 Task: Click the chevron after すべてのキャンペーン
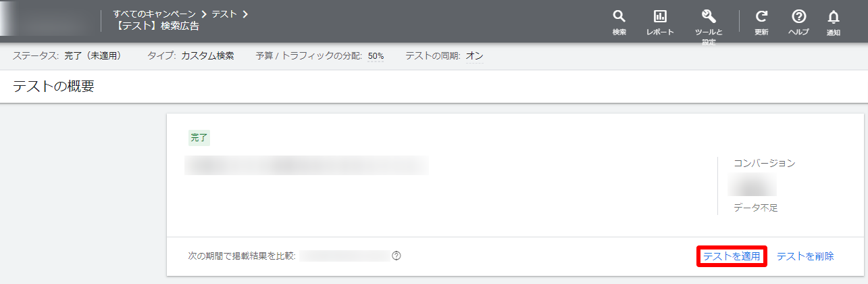click(x=203, y=14)
